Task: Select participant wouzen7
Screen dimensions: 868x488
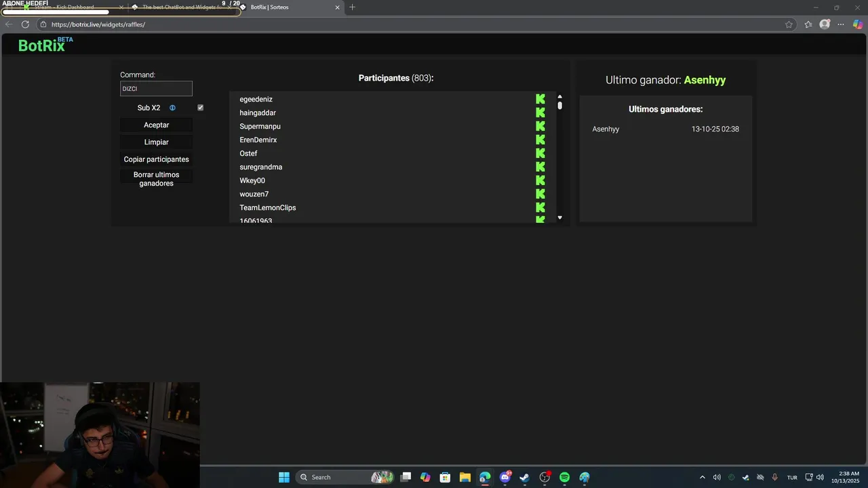Action: (254, 194)
